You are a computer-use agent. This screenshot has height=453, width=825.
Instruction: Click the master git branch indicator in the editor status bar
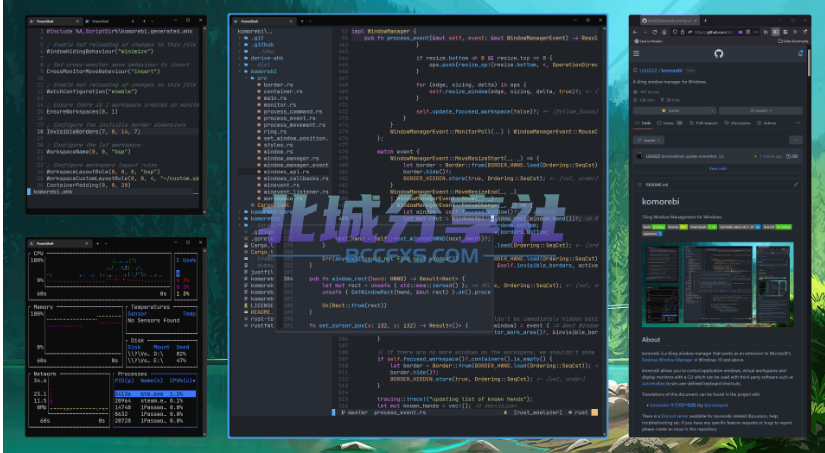point(354,412)
